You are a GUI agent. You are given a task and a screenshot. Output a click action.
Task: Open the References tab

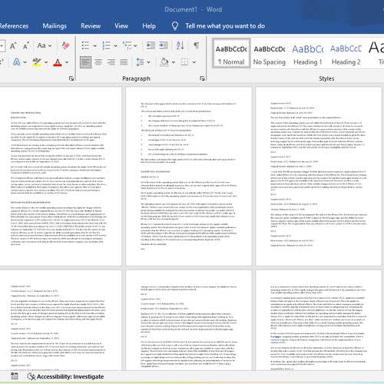click(x=14, y=26)
